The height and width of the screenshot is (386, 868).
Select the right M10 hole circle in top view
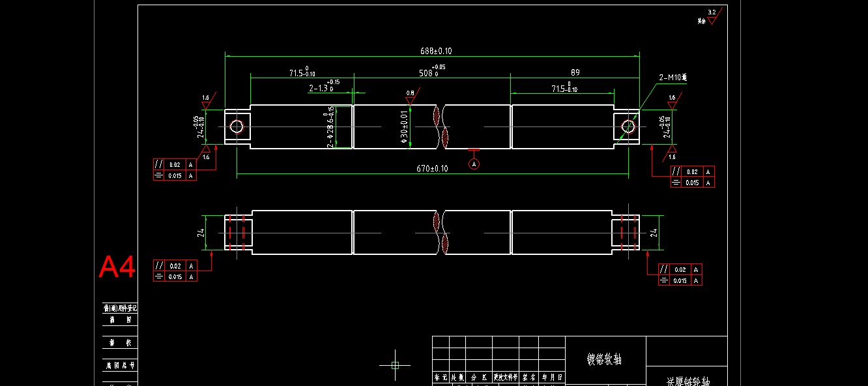pos(628,126)
